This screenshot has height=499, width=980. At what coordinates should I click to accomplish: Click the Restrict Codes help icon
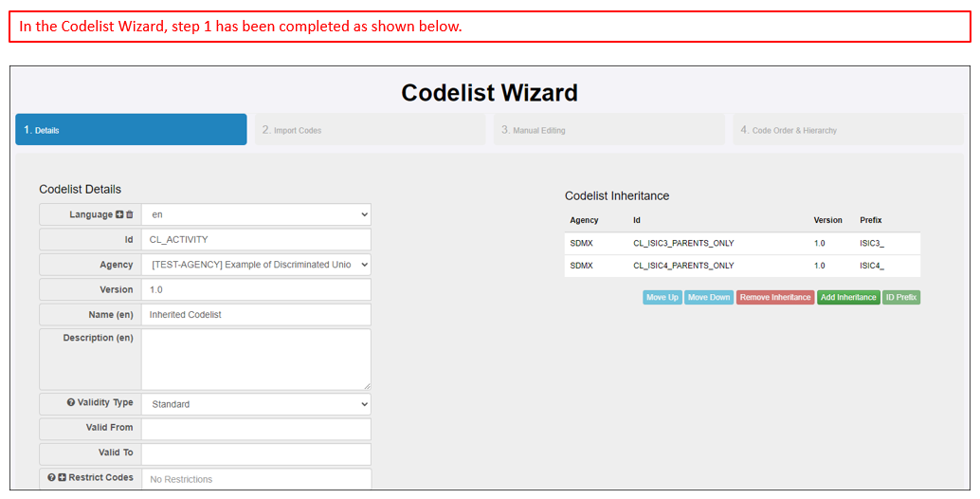click(51, 477)
